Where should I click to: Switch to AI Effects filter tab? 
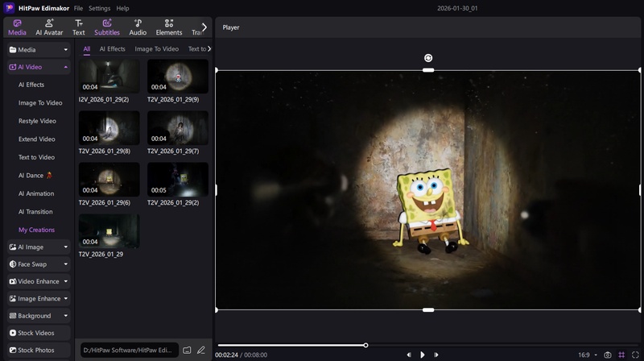click(x=112, y=49)
